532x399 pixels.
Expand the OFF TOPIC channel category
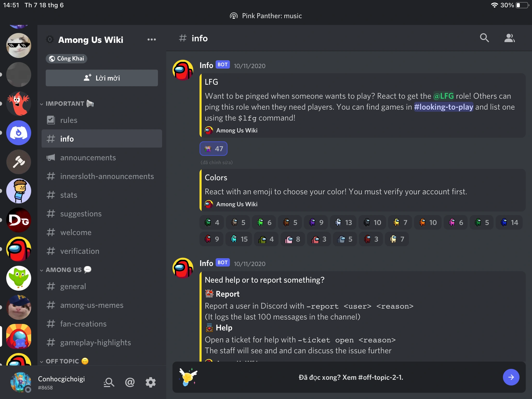[x=62, y=361]
